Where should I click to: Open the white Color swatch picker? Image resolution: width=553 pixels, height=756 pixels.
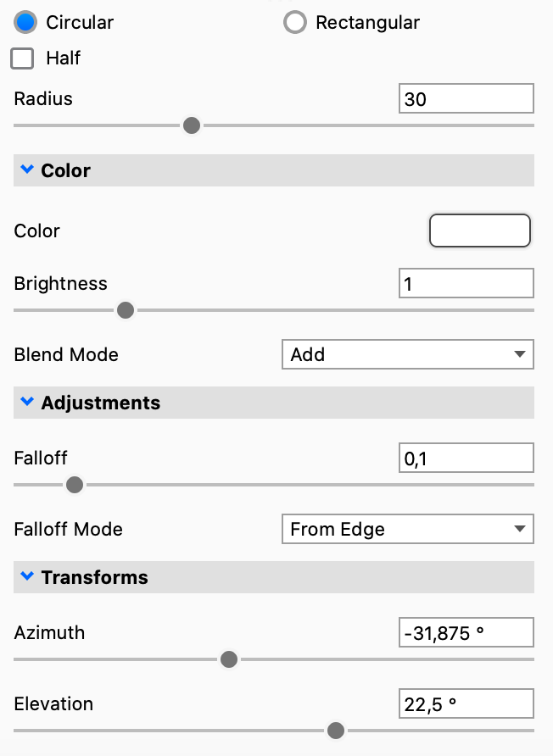coord(480,231)
